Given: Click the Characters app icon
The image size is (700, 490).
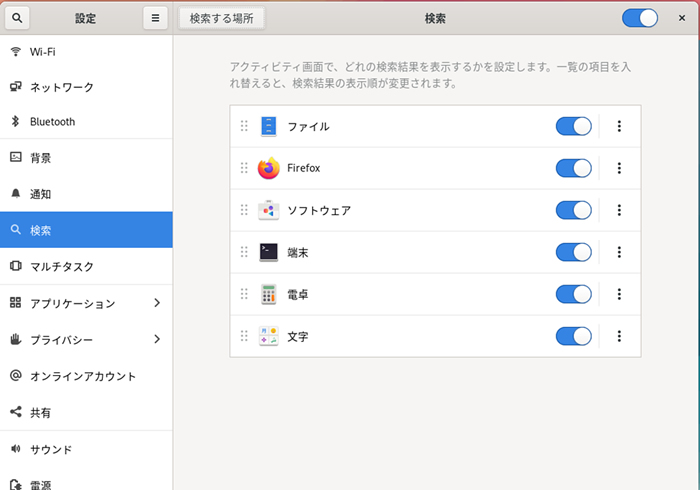Looking at the screenshot, I should pos(268,336).
